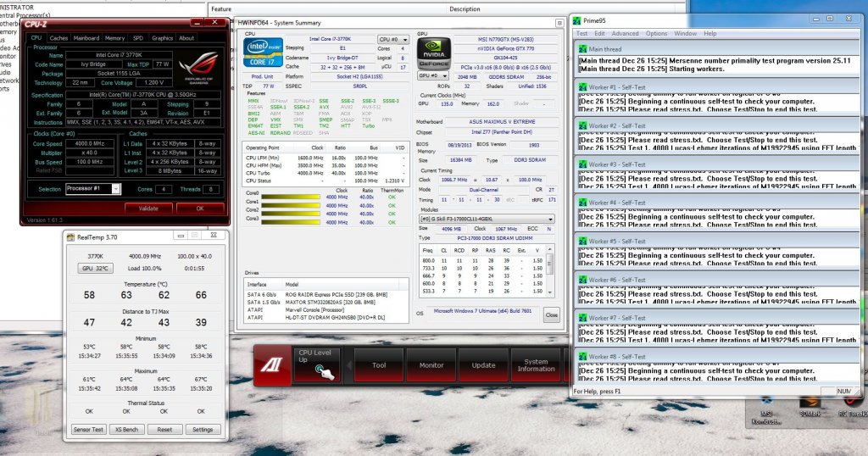Open the Advanced menu in Prime95
Viewport: 868px width, 456px height.
625,34
